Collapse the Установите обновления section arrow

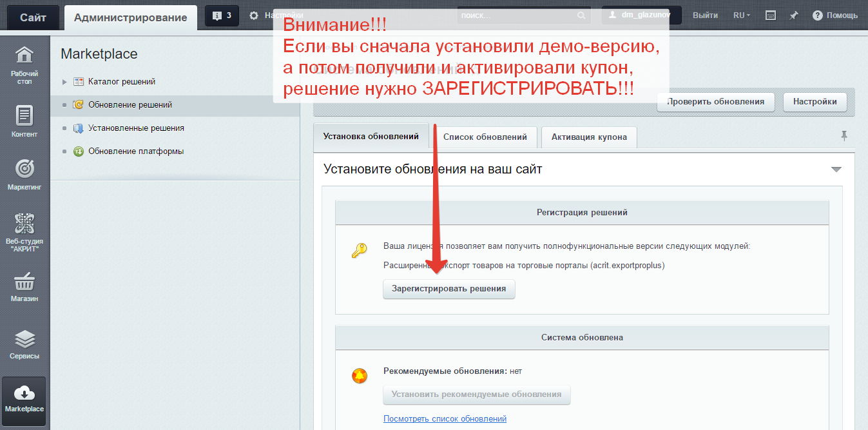click(x=836, y=170)
